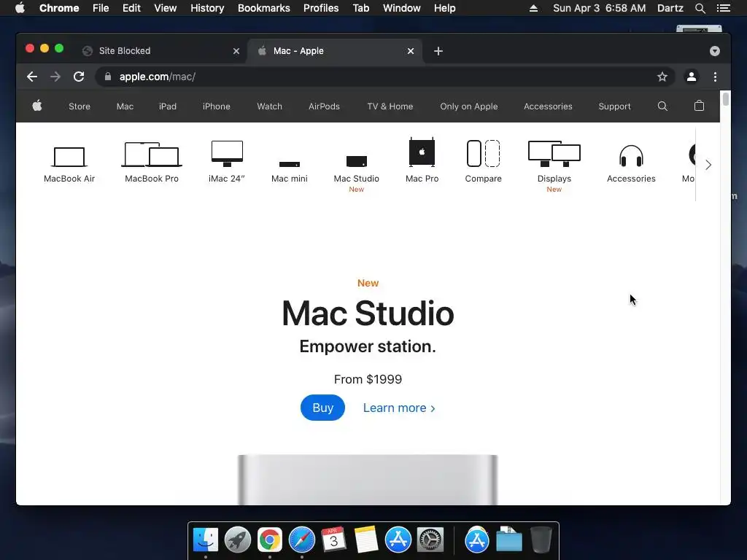Click the Apple logo in site navigation
Image resolution: width=747 pixels, height=560 pixels.
37,106
